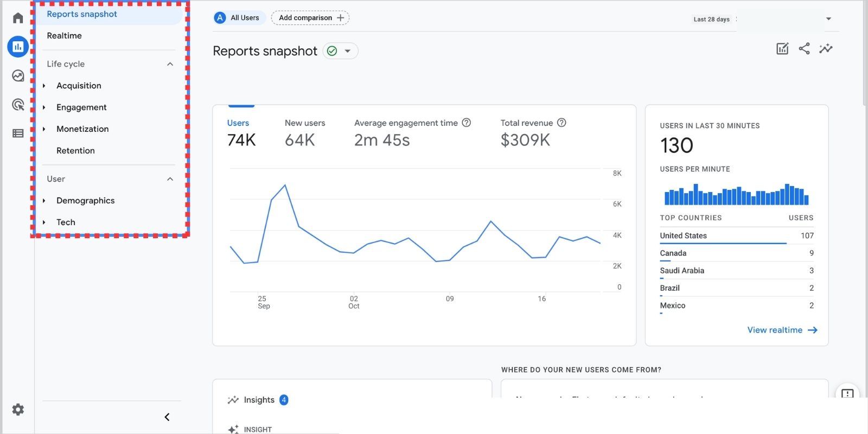The height and width of the screenshot is (434, 868).
Task: Collapse the User section
Action: pos(170,179)
